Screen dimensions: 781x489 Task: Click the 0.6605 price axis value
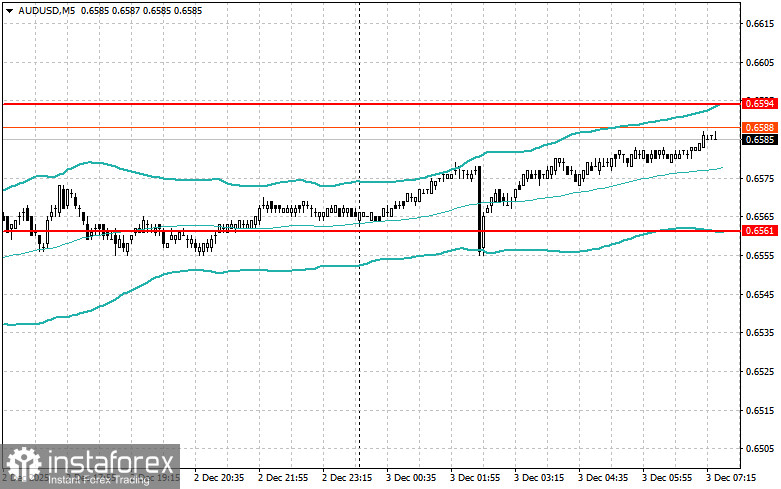pos(760,62)
